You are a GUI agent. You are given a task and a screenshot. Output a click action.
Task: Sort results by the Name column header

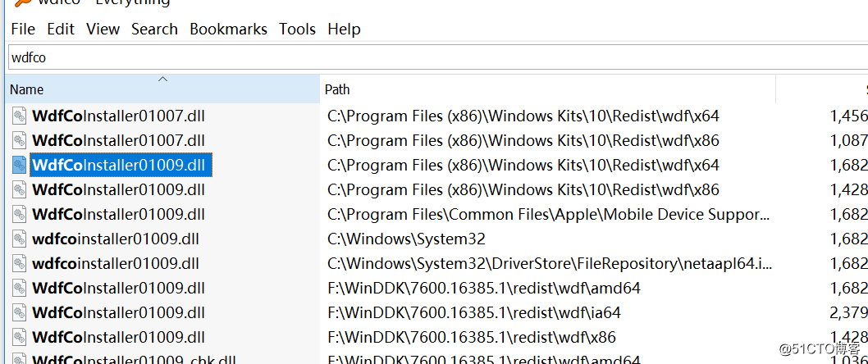(x=162, y=89)
